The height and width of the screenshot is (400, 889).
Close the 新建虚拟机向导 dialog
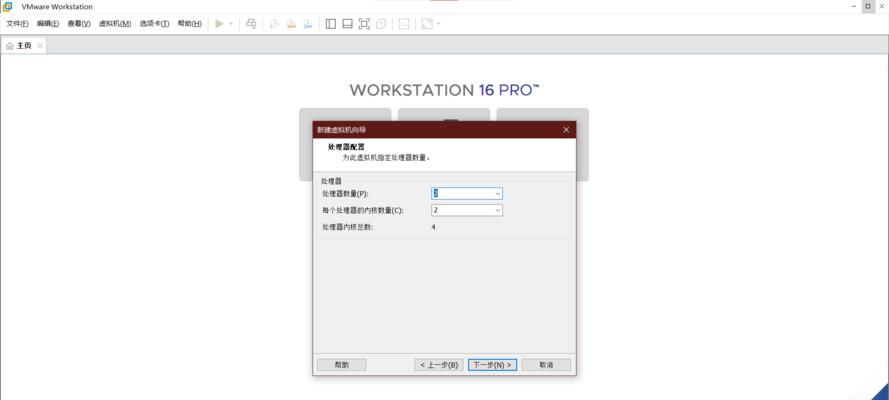click(x=566, y=130)
